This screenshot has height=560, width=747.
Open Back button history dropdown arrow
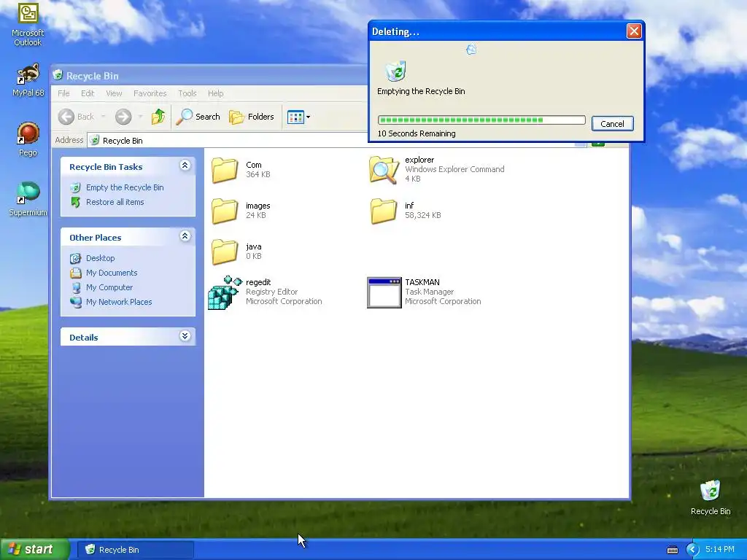click(x=104, y=117)
